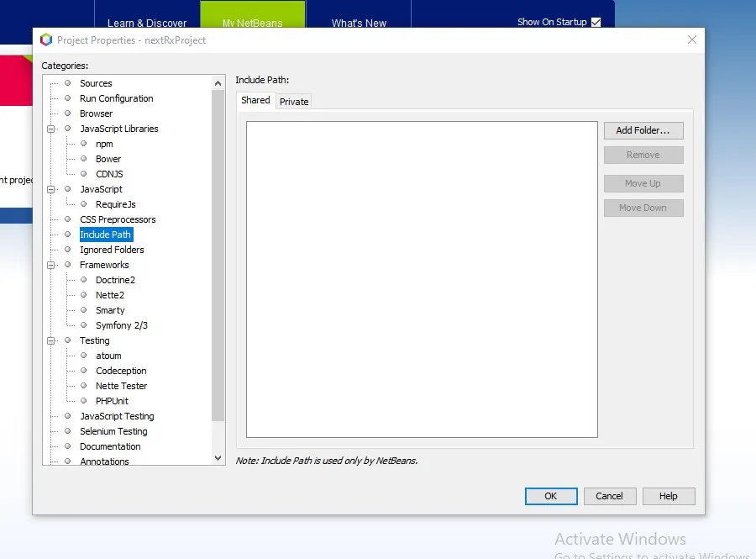This screenshot has width=756, height=559.
Task: Select the Testing category
Action: click(94, 340)
